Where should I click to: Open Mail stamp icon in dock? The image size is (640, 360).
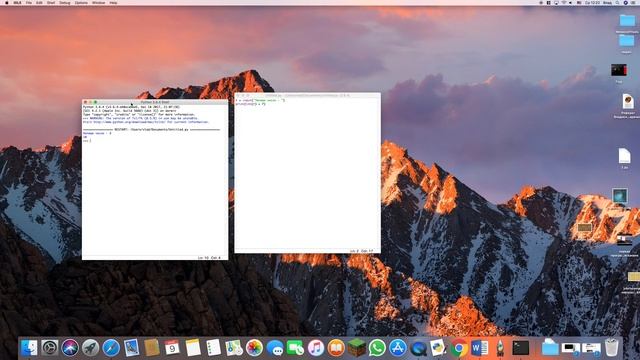(131, 348)
